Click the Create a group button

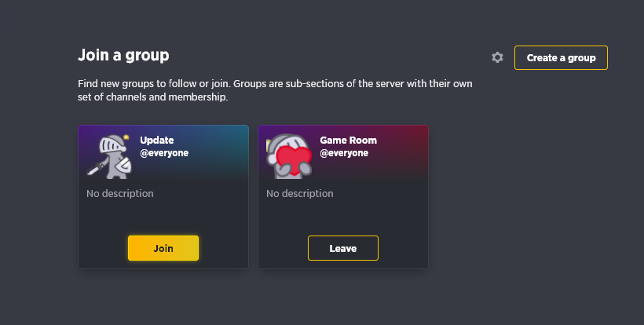coord(561,58)
